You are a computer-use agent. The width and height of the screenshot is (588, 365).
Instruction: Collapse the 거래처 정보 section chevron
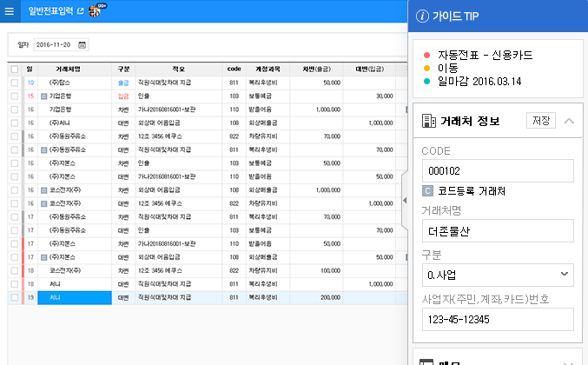pyautogui.click(x=569, y=121)
